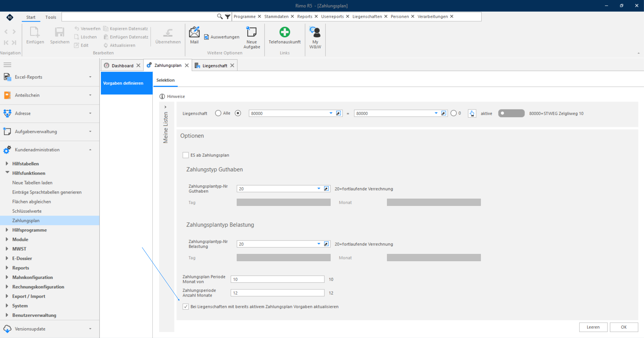Expand Meine Listen side panel
Screen dimensions: 644x338
[165, 107]
